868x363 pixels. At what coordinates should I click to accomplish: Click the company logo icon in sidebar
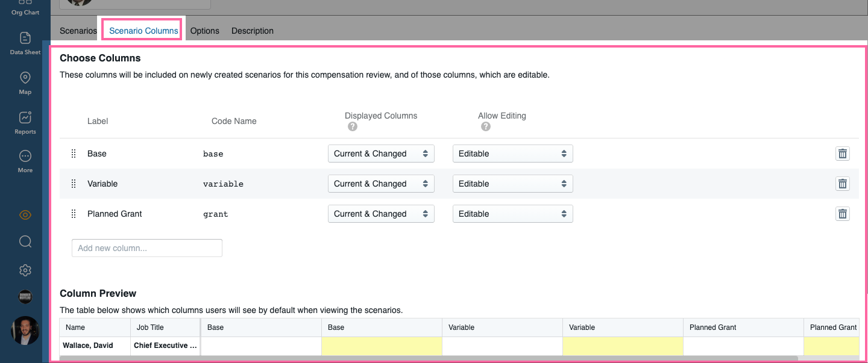tap(25, 297)
